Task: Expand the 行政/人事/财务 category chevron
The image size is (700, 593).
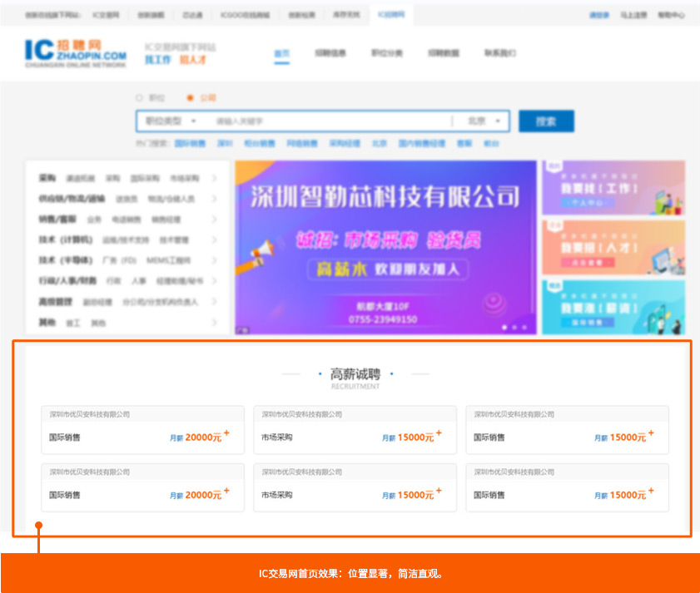Action: tap(214, 280)
